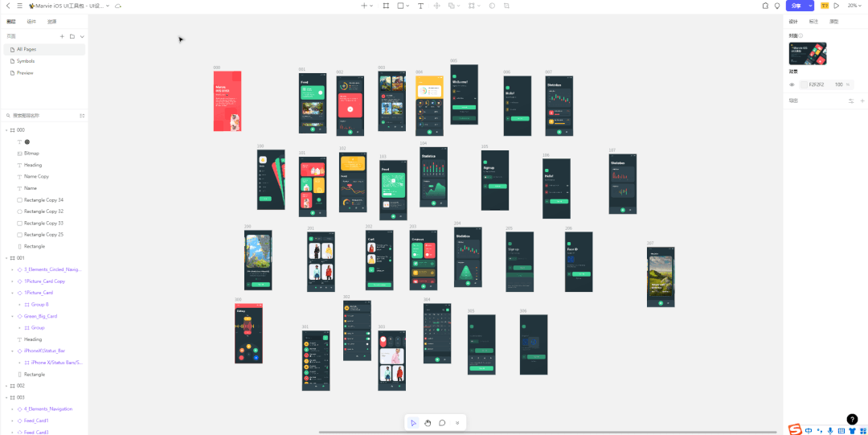Click the background opacity 100 field
Screen dimensions: 868x435
pyautogui.click(x=838, y=84)
